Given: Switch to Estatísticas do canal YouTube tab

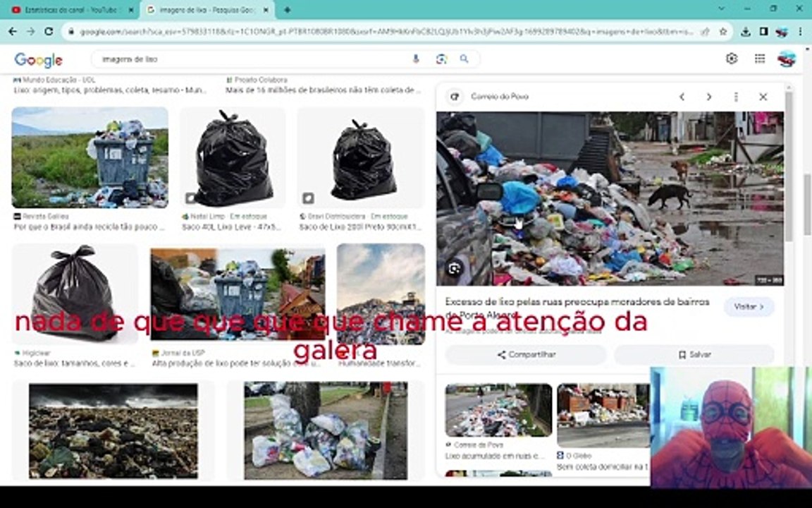Looking at the screenshot, I should coord(72,10).
